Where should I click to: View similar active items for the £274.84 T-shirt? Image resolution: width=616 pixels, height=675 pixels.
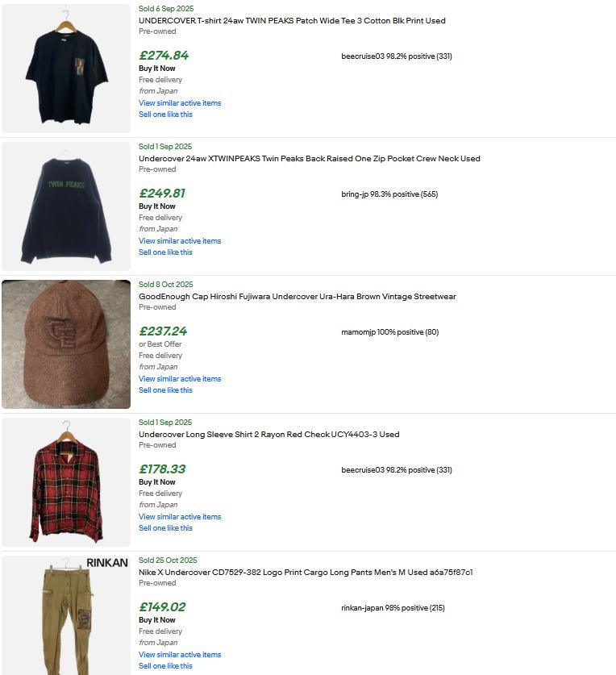(x=180, y=103)
